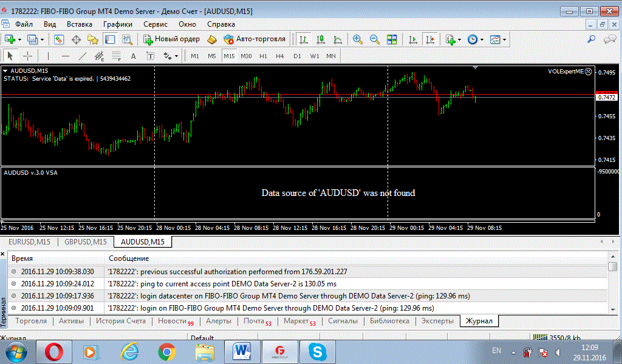This screenshot has width=622, height=364.
Task: Switch to the EURUSD,M15 chart tab
Action: [x=29, y=241]
